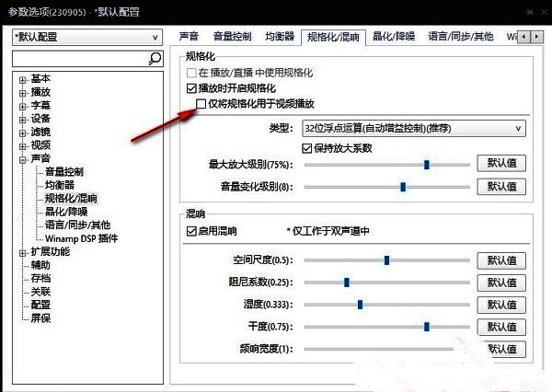Enable 仅将规格化用于视频播放 checkbox
This screenshot has height=392, width=552.
(201, 104)
